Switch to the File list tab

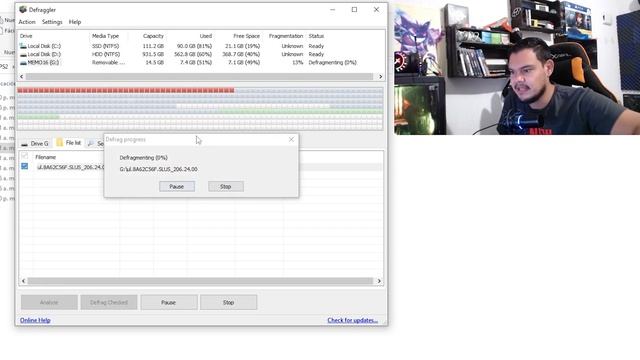69,143
